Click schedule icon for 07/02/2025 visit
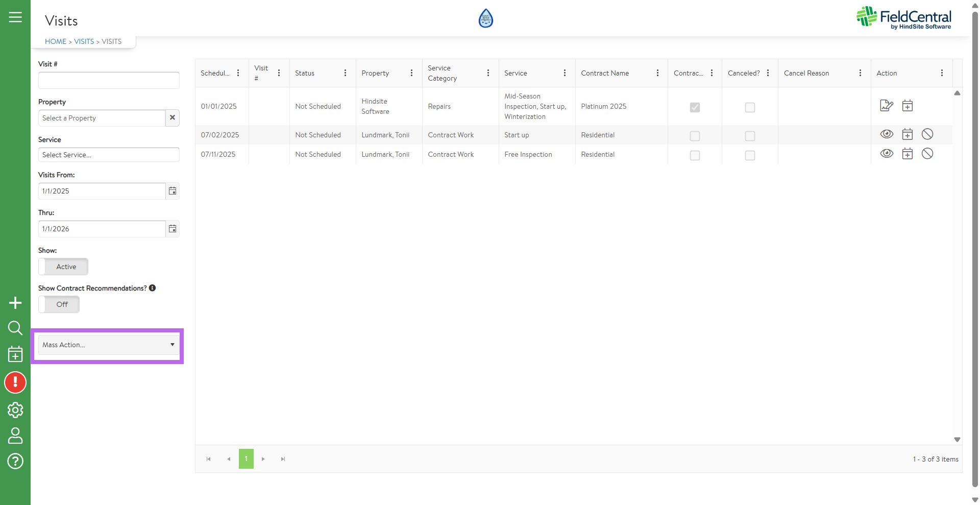 (x=907, y=134)
